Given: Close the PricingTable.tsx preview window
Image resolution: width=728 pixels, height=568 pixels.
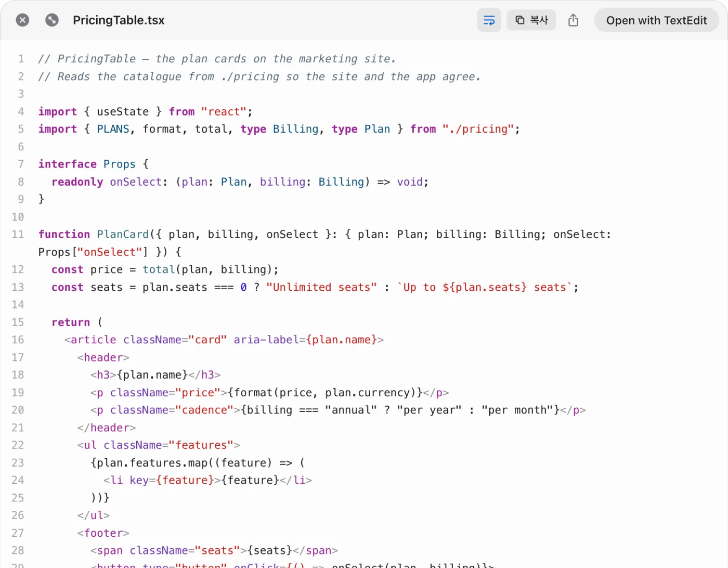Looking at the screenshot, I should [x=22, y=20].
